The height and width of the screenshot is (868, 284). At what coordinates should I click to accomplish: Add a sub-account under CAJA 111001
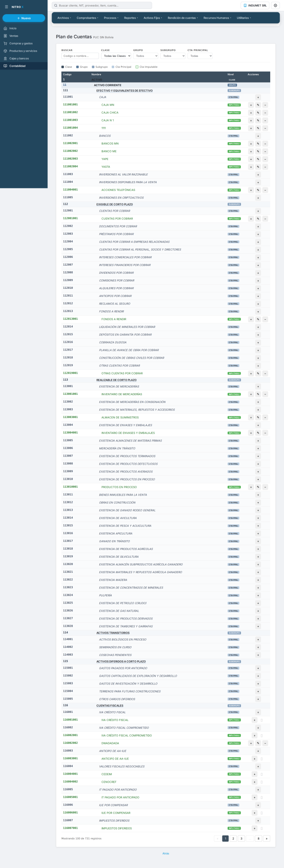(x=258, y=97)
